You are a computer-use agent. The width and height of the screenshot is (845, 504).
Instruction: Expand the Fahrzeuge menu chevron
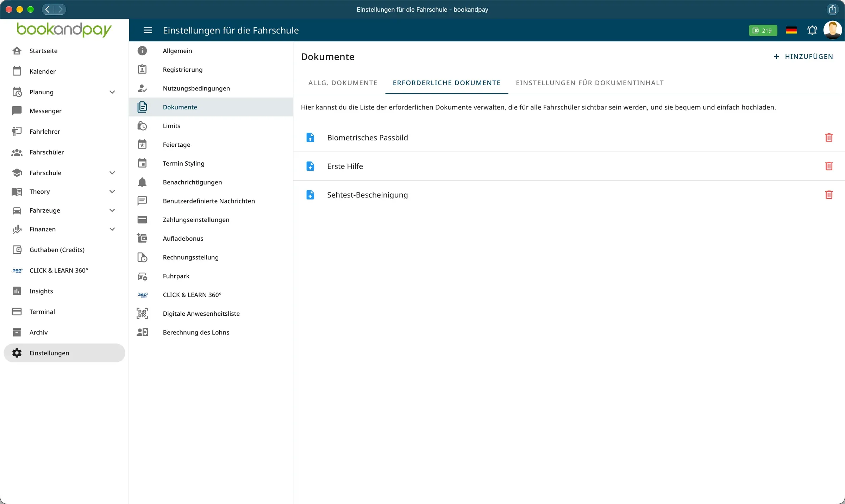(x=112, y=210)
